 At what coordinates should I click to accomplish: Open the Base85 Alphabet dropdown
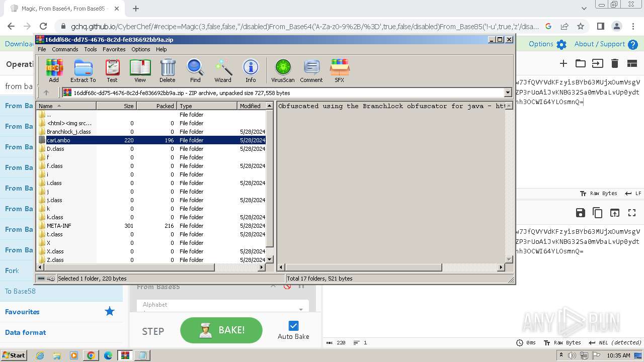(x=301, y=308)
